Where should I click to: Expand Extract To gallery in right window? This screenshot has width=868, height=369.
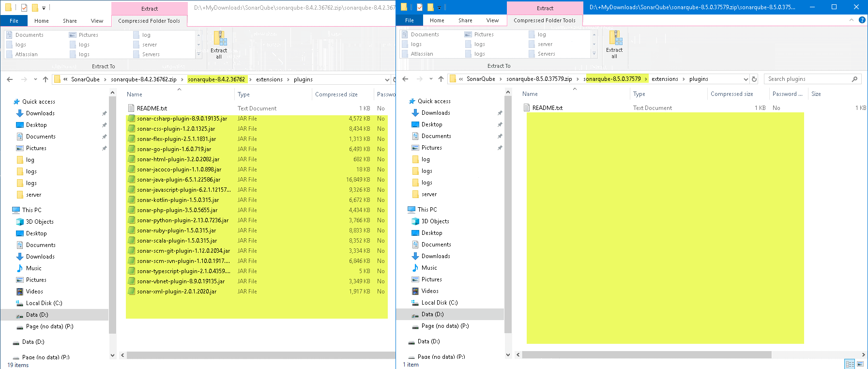tap(594, 54)
